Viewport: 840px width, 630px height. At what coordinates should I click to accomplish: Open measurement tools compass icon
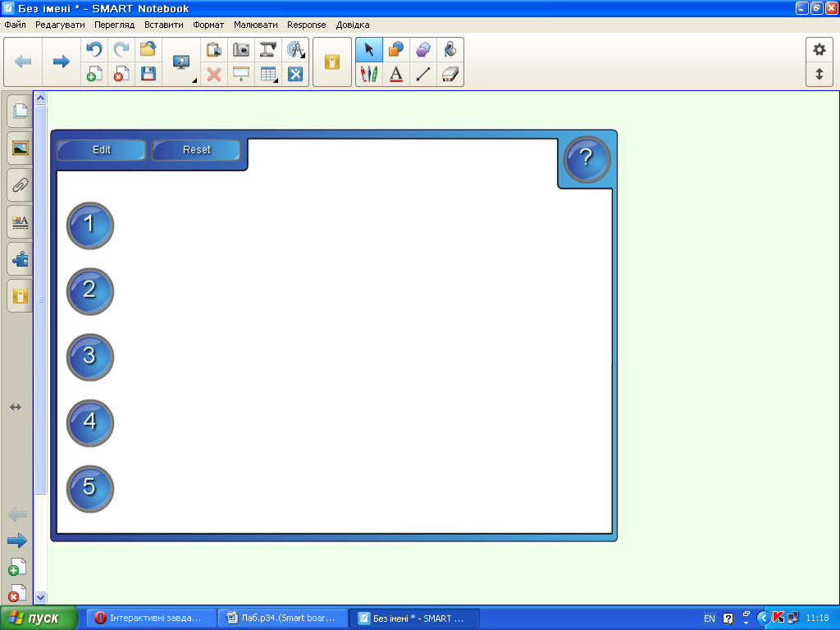(x=295, y=50)
